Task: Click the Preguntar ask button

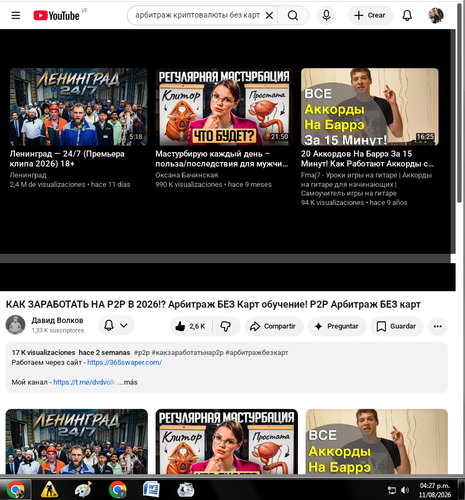Action: pos(337,326)
